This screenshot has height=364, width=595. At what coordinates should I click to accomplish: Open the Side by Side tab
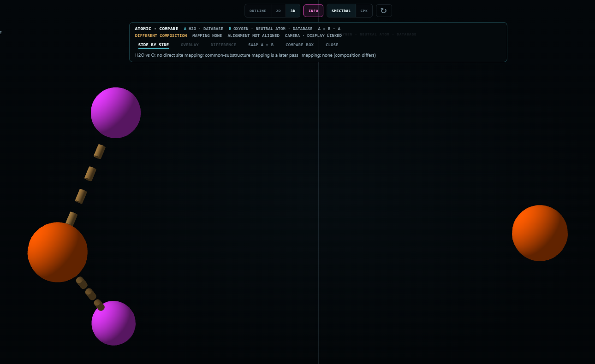pyautogui.click(x=154, y=45)
